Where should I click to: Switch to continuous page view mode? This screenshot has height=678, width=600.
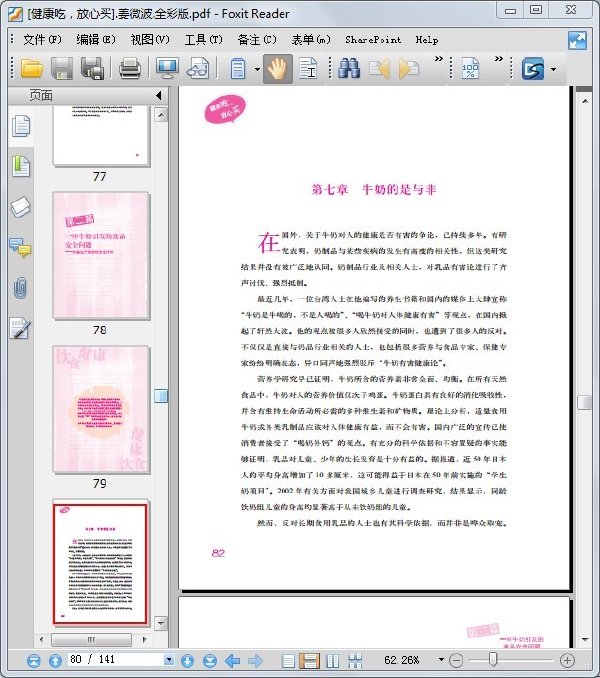tap(310, 660)
